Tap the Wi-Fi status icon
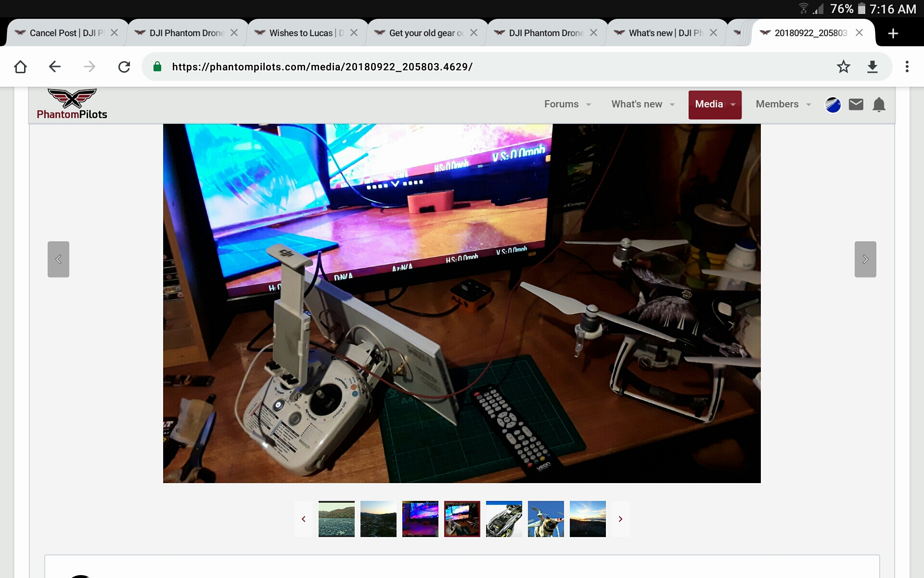 pyautogui.click(x=803, y=8)
